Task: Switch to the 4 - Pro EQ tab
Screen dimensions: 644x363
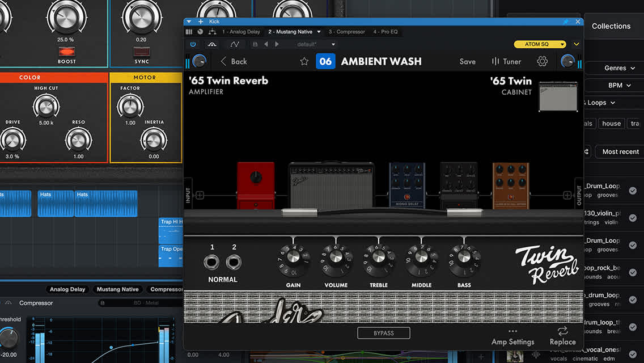Action: (385, 32)
